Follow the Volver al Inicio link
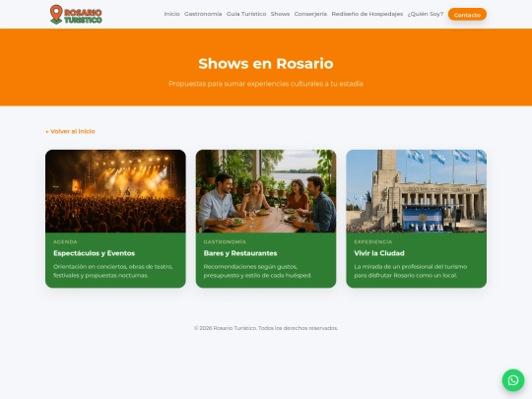This screenshot has height=399, width=532. click(x=70, y=131)
